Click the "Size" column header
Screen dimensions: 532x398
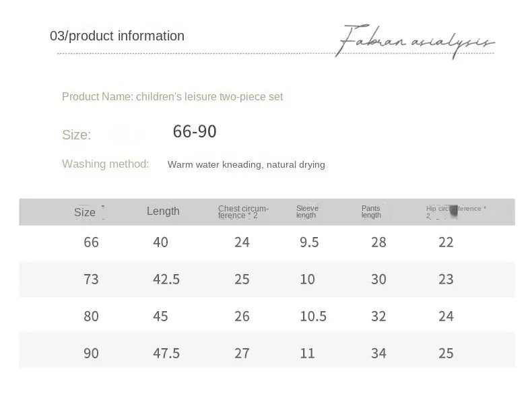[85, 212]
